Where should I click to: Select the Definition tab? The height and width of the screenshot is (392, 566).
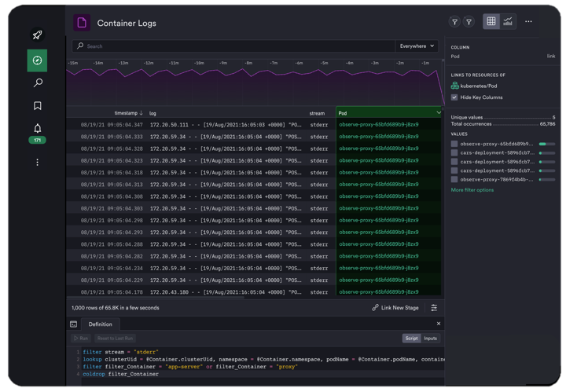tap(101, 324)
